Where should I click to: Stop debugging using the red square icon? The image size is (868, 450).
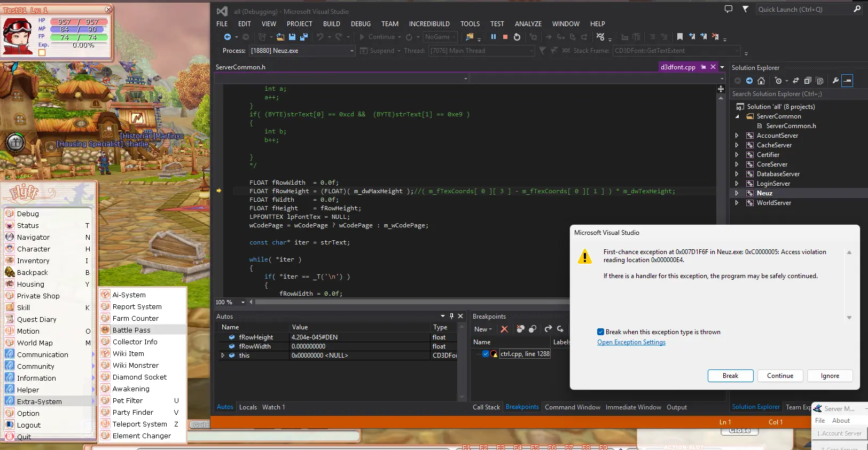pyautogui.click(x=505, y=37)
